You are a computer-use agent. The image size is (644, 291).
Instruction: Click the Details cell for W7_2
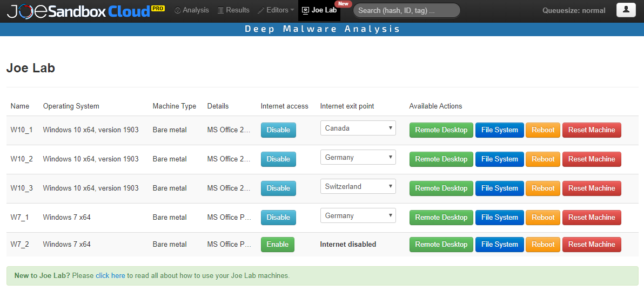tap(229, 245)
